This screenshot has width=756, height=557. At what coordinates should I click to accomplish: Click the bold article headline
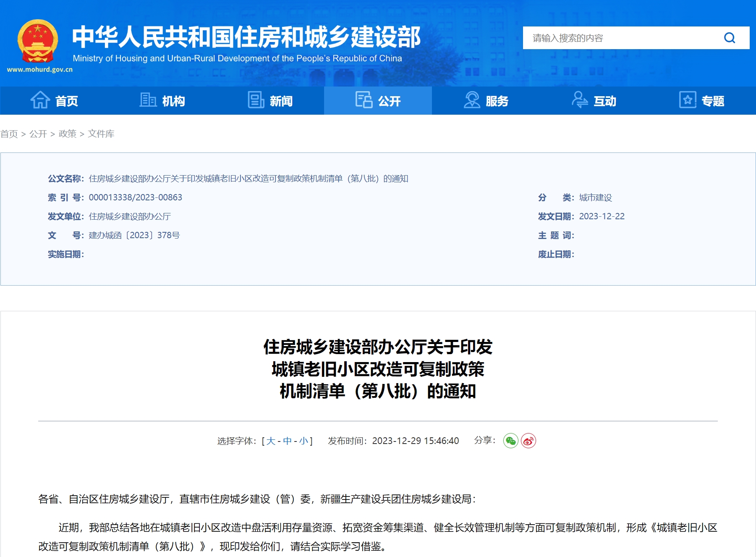(x=378, y=369)
